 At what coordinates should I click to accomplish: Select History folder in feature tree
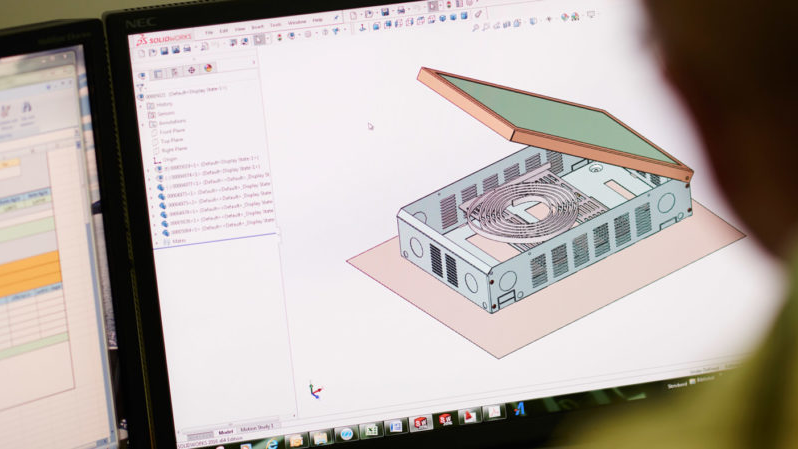point(161,105)
